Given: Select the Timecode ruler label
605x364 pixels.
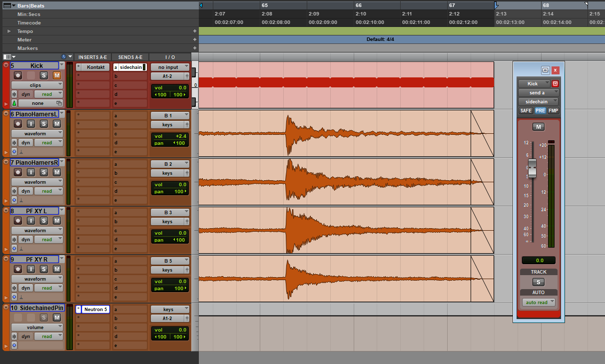Looking at the screenshot, I should (29, 23).
